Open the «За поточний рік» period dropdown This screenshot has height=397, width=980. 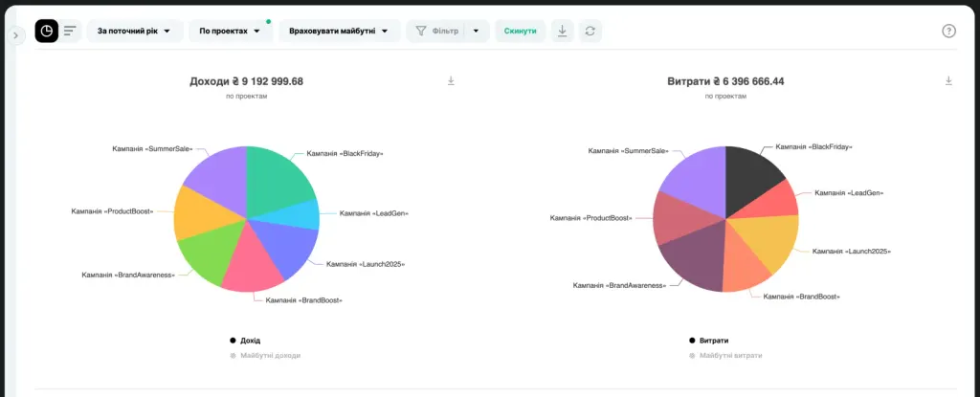tap(135, 31)
